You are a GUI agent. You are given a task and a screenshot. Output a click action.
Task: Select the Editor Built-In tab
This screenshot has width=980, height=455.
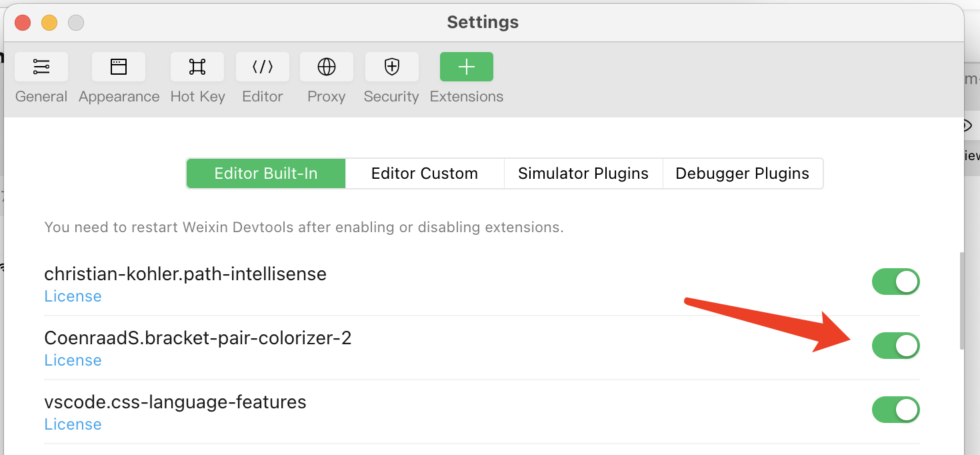pyautogui.click(x=266, y=173)
